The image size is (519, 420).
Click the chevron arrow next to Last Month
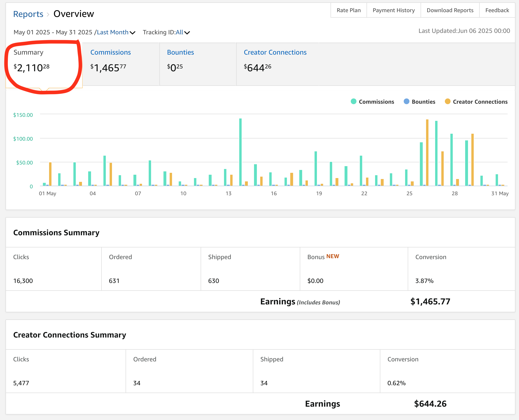click(x=132, y=33)
